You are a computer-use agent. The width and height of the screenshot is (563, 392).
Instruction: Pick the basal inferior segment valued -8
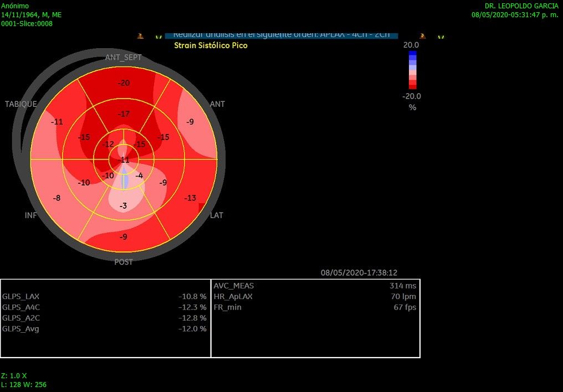tap(56, 198)
